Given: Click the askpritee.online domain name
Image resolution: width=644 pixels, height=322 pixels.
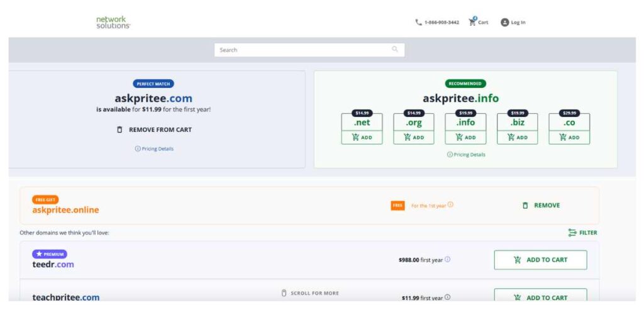Looking at the screenshot, I should (65, 210).
